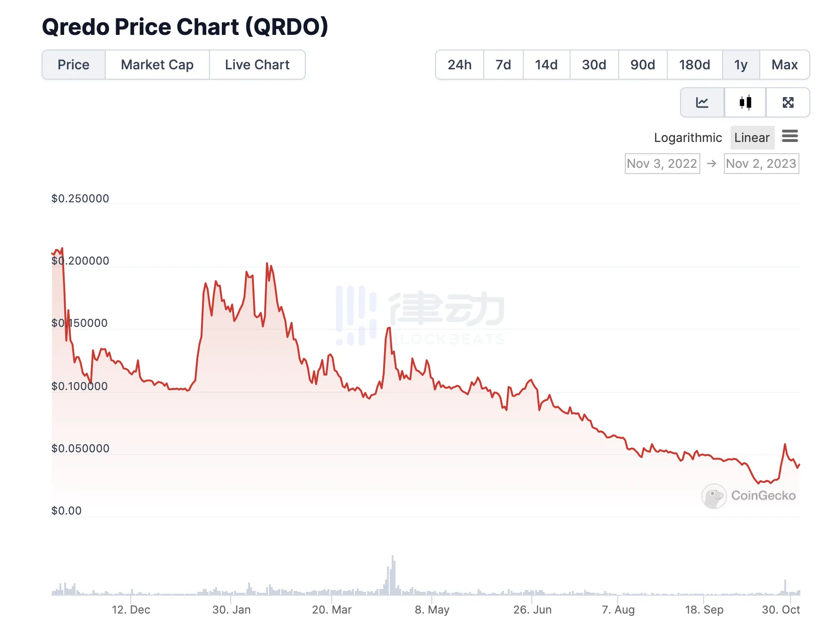Screen dimensions: 840x631
Task: Edit the Nov 3, 2022 start date
Action: pos(662,164)
